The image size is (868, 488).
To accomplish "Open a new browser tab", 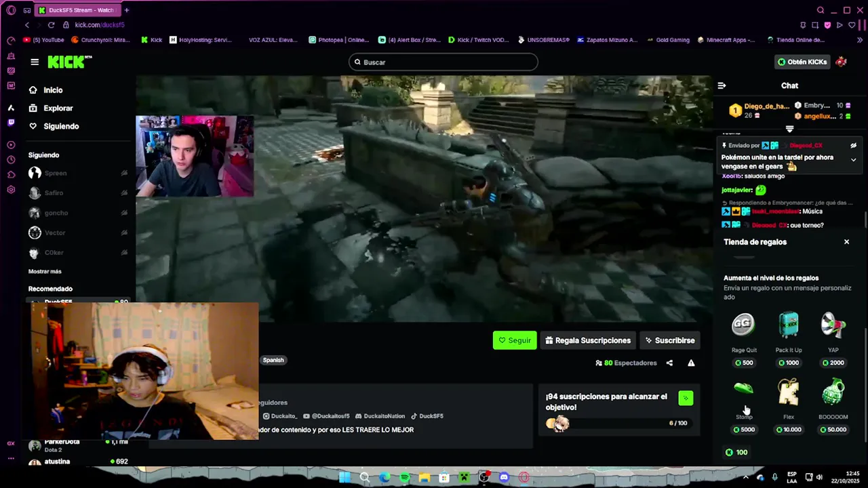I will [126, 10].
